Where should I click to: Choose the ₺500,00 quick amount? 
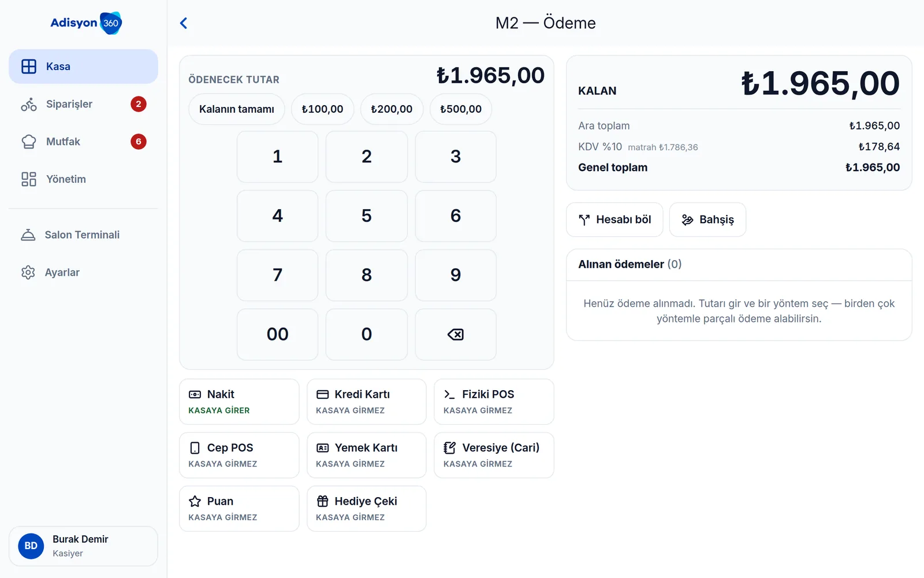pos(461,109)
